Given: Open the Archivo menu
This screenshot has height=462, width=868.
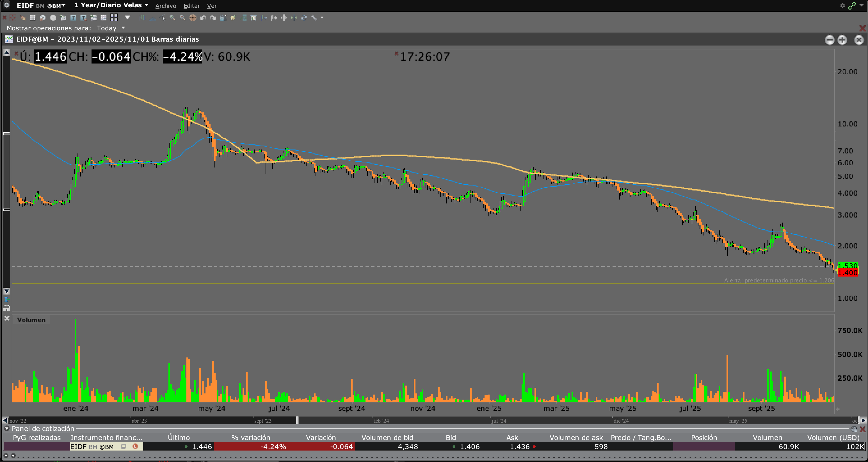Looking at the screenshot, I should (x=165, y=6).
